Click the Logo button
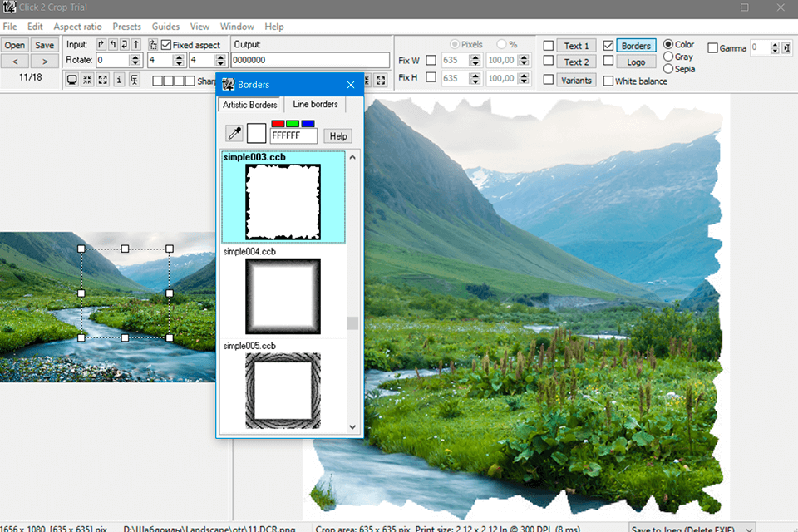 (x=636, y=62)
